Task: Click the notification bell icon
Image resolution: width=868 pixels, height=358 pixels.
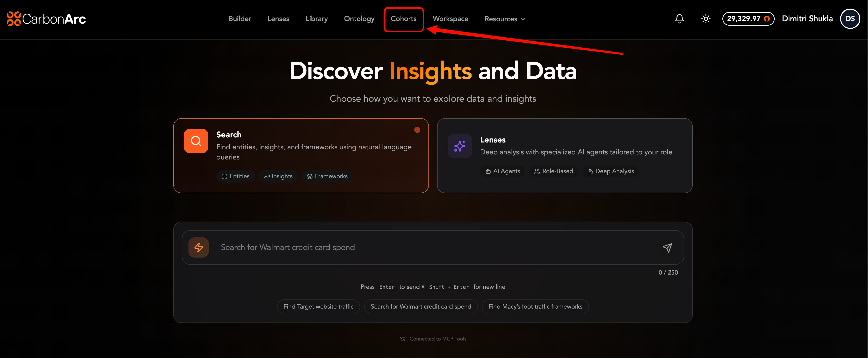Action: tap(679, 19)
